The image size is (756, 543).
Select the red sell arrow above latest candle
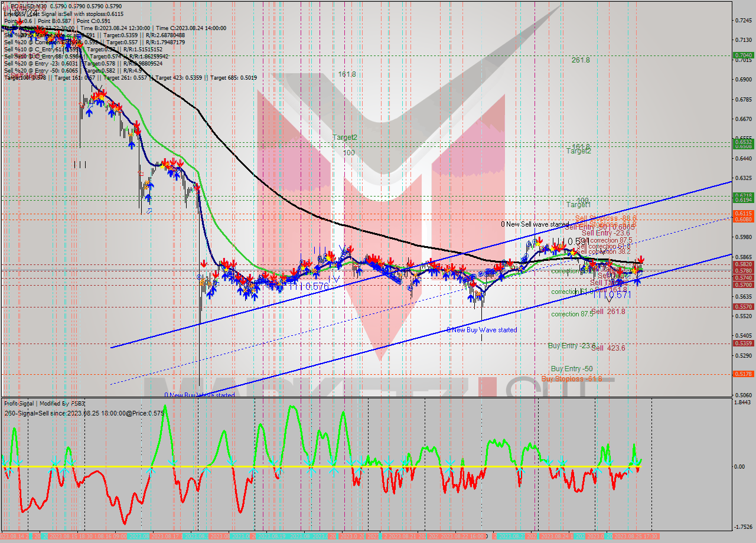pos(641,259)
